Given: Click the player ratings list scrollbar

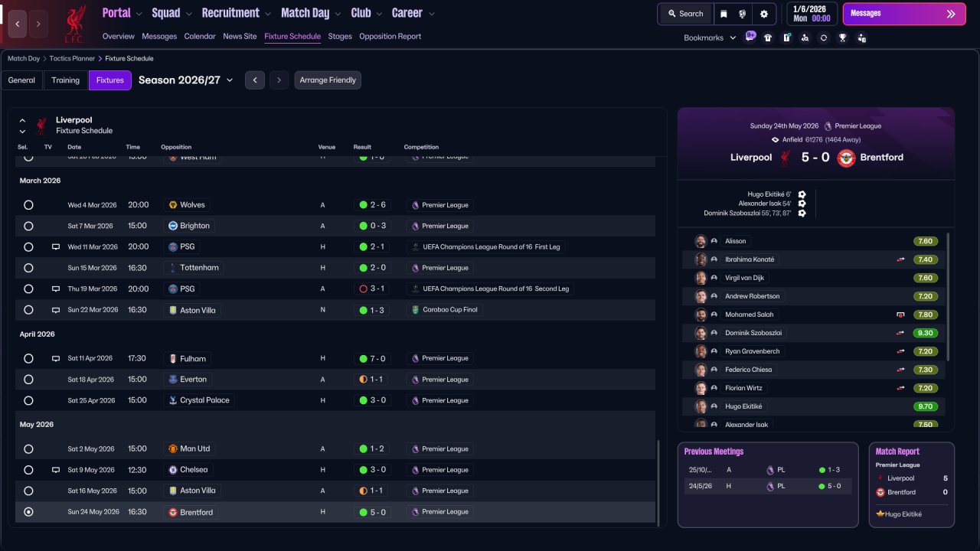Looking at the screenshot, I should (x=948, y=297).
